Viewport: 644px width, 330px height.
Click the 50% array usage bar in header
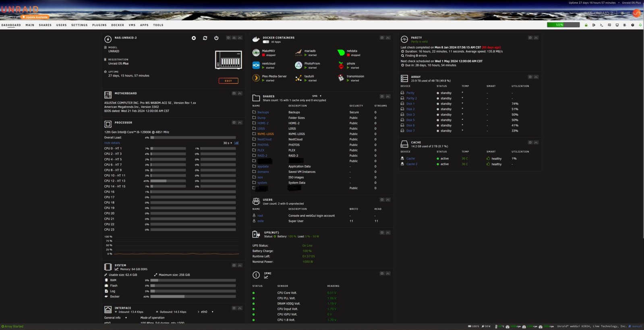563,25
